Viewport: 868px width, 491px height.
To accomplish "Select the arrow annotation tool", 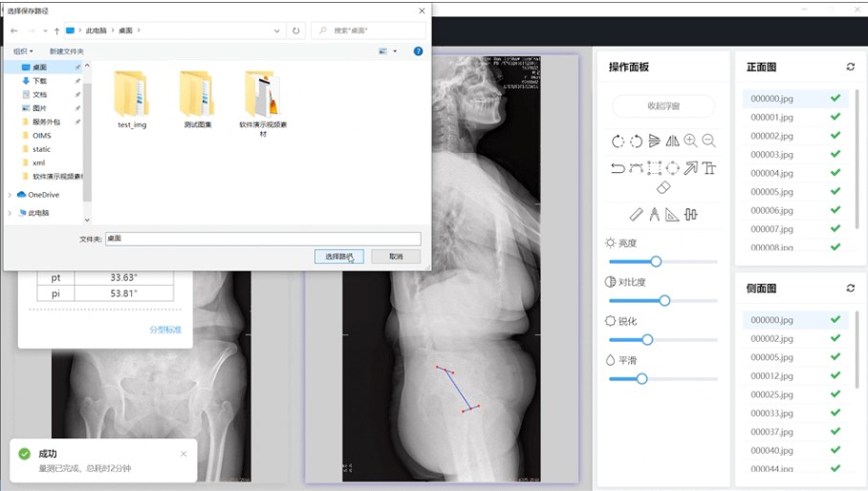I will click(690, 167).
